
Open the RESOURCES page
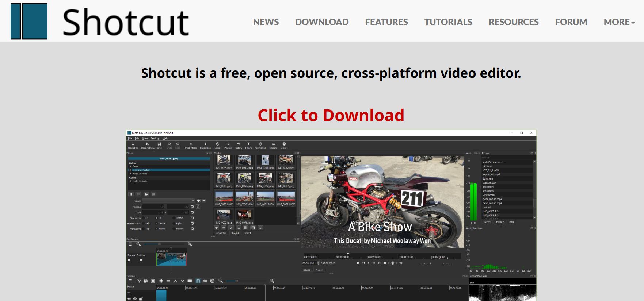(x=514, y=22)
